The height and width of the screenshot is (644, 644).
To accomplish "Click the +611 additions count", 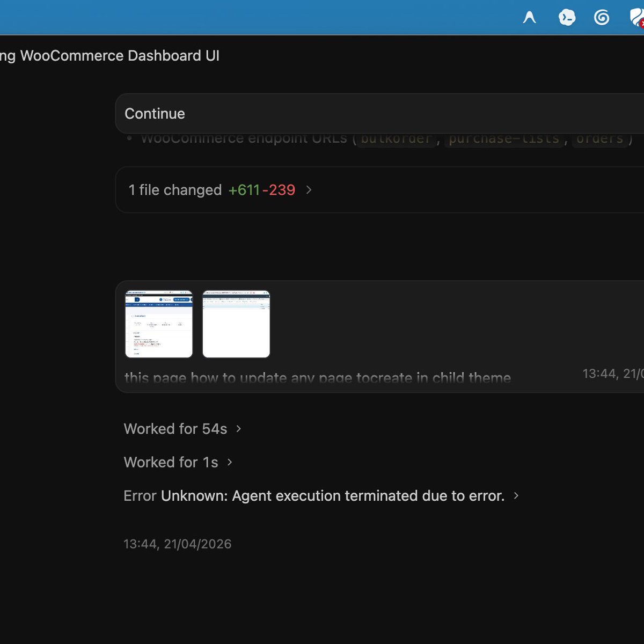I will (x=244, y=190).
